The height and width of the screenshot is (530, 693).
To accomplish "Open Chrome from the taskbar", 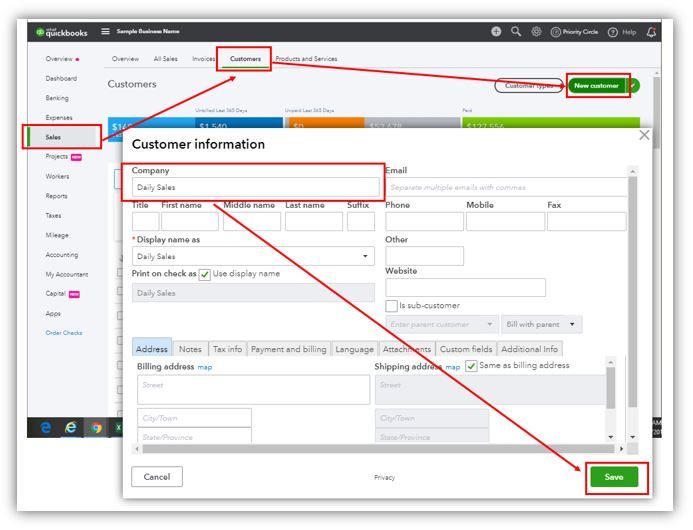I will pyautogui.click(x=96, y=427).
